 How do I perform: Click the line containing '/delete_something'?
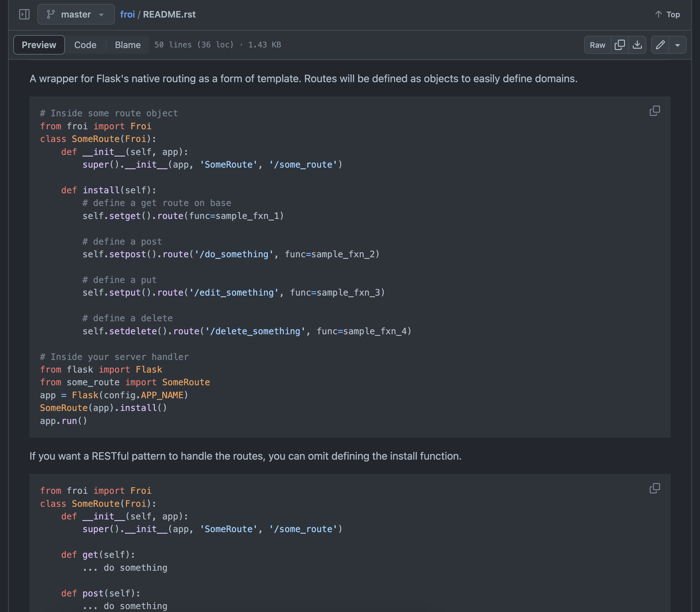coord(247,331)
